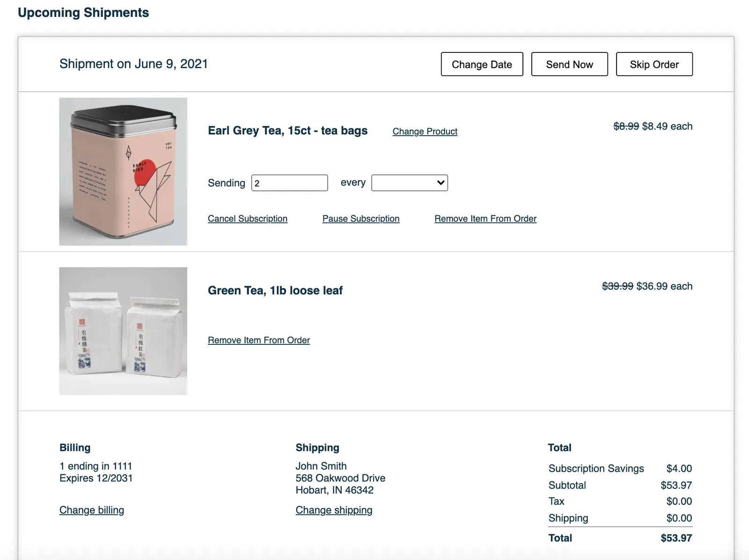Click the bold '$53.97' total amount
The width and height of the screenshot is (749, 560).
coord(676,538)
